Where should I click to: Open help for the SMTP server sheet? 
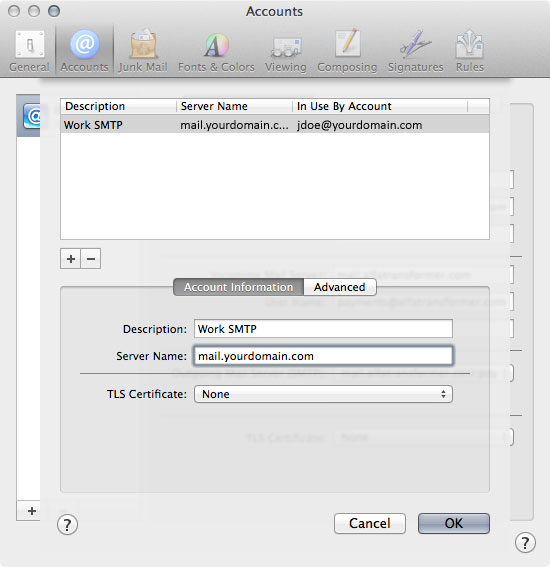click(67, 524)
